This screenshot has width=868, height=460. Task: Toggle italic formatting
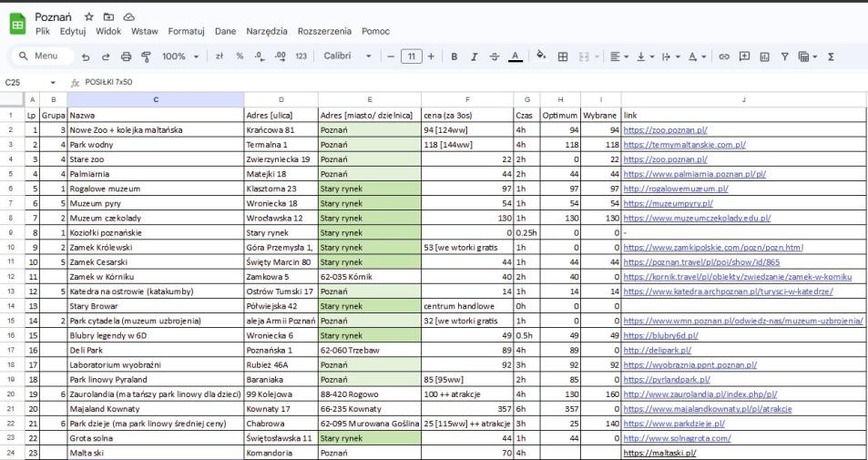point(474,56)
